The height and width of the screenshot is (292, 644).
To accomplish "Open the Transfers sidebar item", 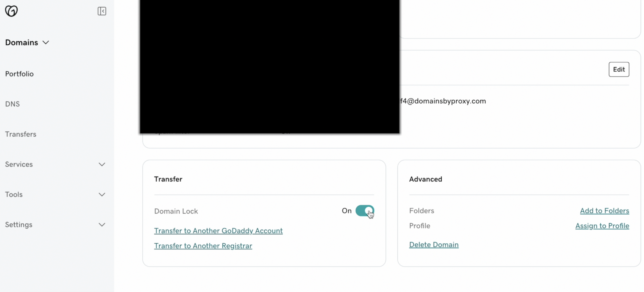I will pos(21,134).
